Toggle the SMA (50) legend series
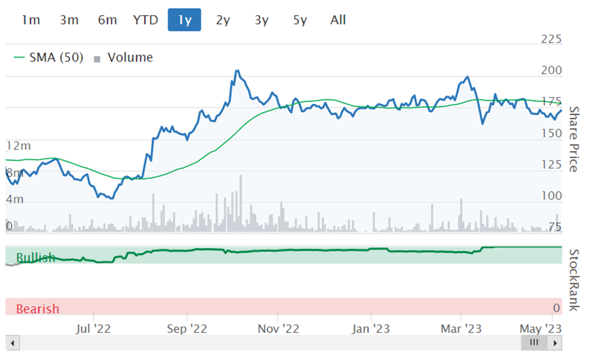This screenshot has width=592, height=364. tap(48, 57)
